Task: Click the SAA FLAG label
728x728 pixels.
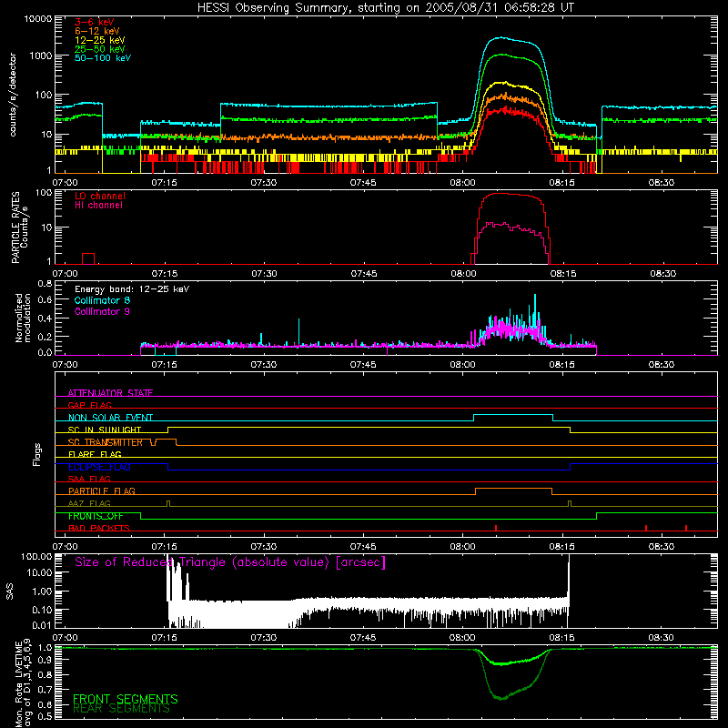Action: (x=89, y=479)
